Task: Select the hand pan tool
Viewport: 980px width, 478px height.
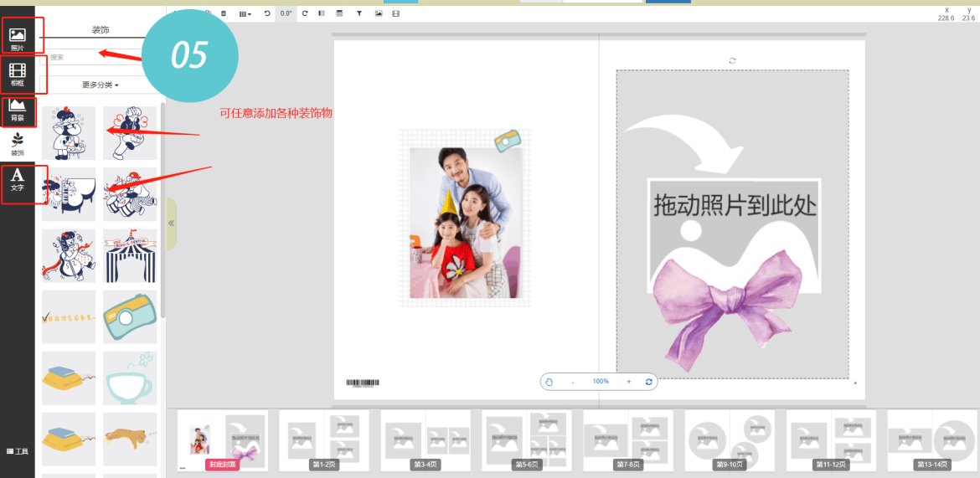Action: (549, 382)
